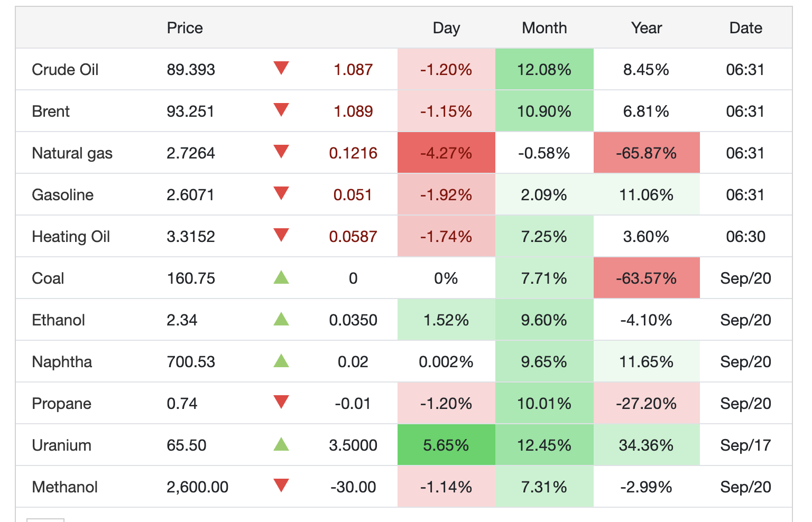
Task: Click the Uranium year change 34.36%
Action: coord(647,445)
